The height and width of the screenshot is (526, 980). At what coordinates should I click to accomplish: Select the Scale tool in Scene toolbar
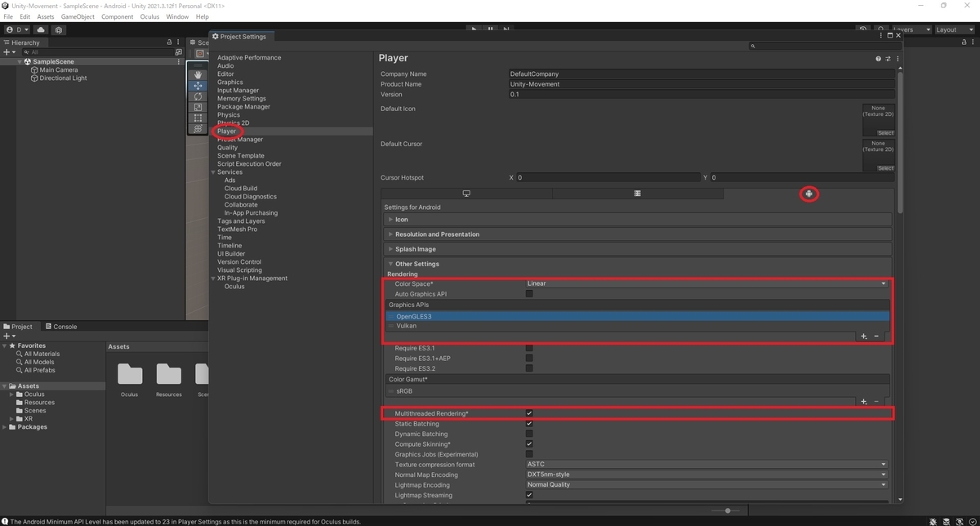click(x=198, y=107)
